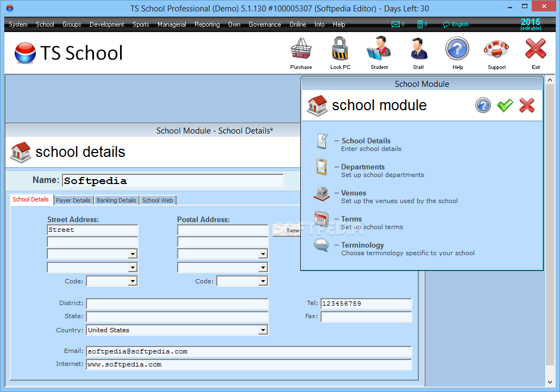This screenshot has height=392, width=560.
Task: Open the School menu
Action: point(45,24)
